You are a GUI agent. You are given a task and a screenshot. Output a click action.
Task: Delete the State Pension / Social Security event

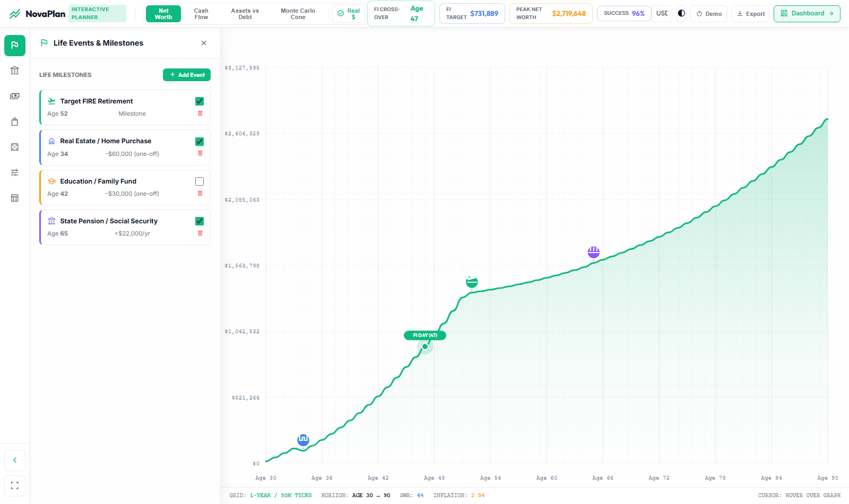tap(200, 233)
